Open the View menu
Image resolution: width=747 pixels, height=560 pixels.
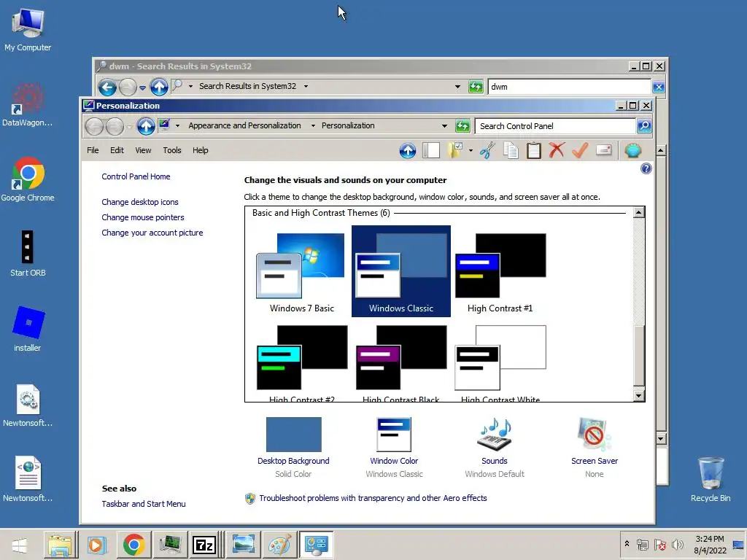click(x=143, y=150)
